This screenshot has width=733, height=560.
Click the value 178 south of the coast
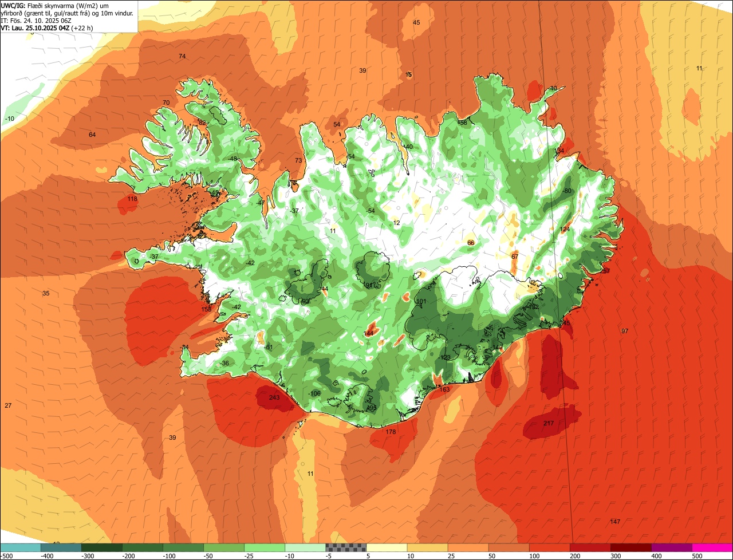point(391,432)
